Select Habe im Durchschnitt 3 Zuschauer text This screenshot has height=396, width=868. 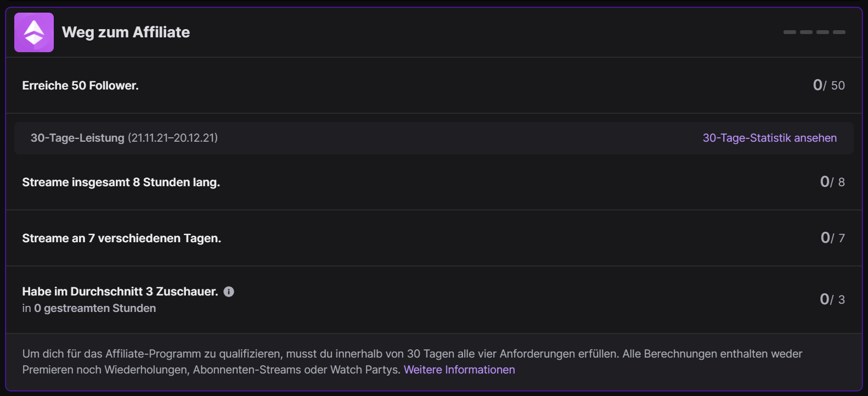click(120, 292)
